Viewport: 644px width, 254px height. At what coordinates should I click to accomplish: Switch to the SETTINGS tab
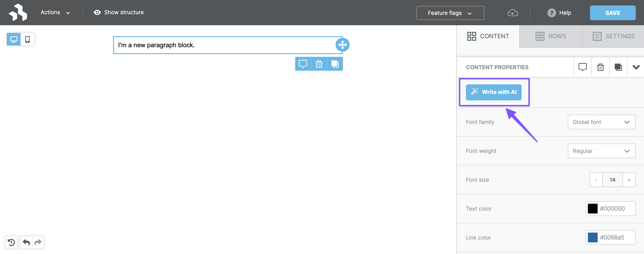(x=614, y=36)
